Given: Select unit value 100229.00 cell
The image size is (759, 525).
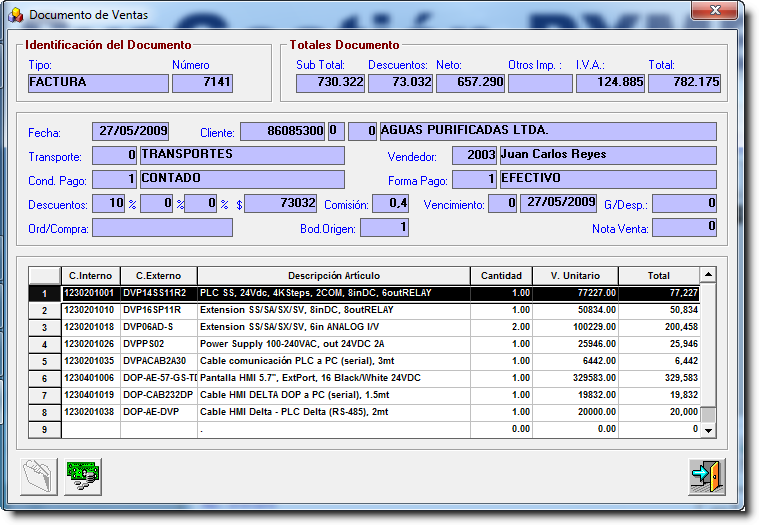Looking at the screenshot, I should (575, 327).
